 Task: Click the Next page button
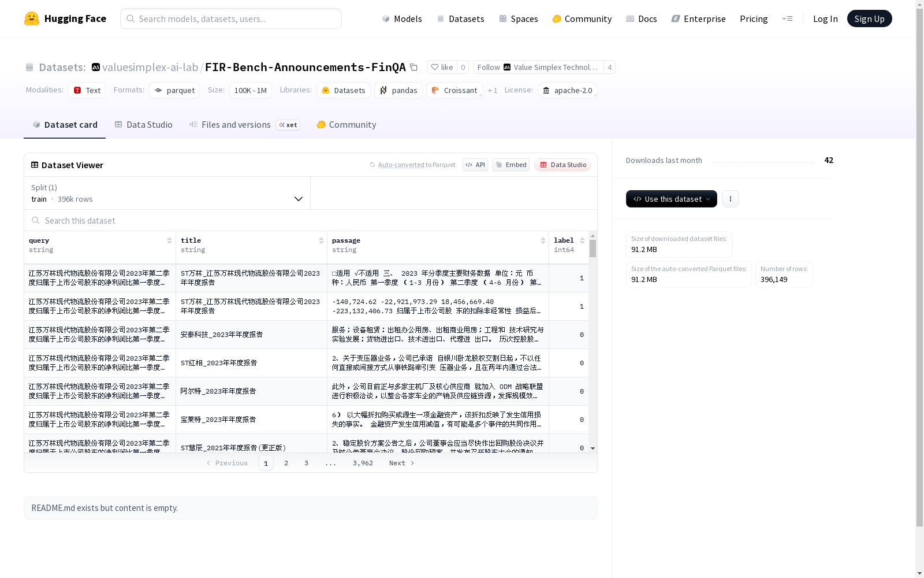(401, 463)
